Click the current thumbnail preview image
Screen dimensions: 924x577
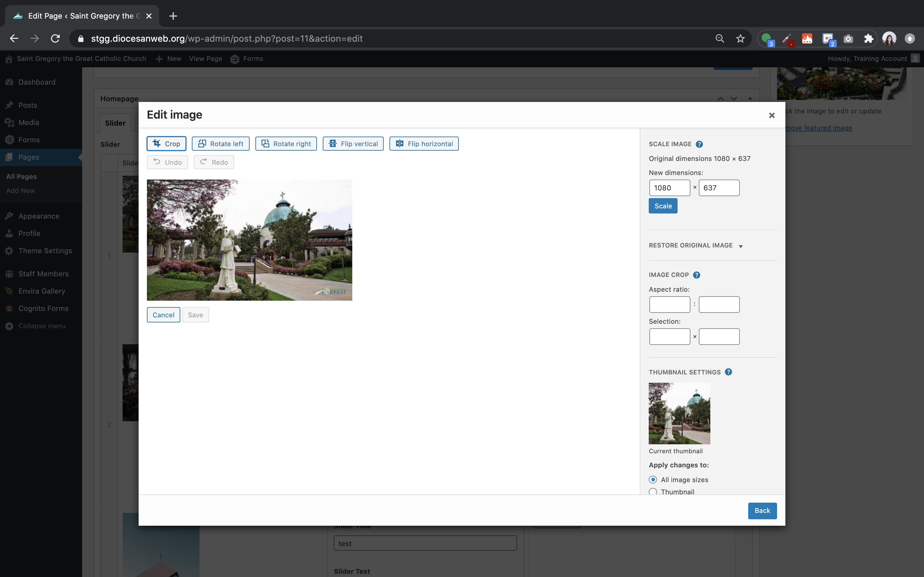coord(679,413)
